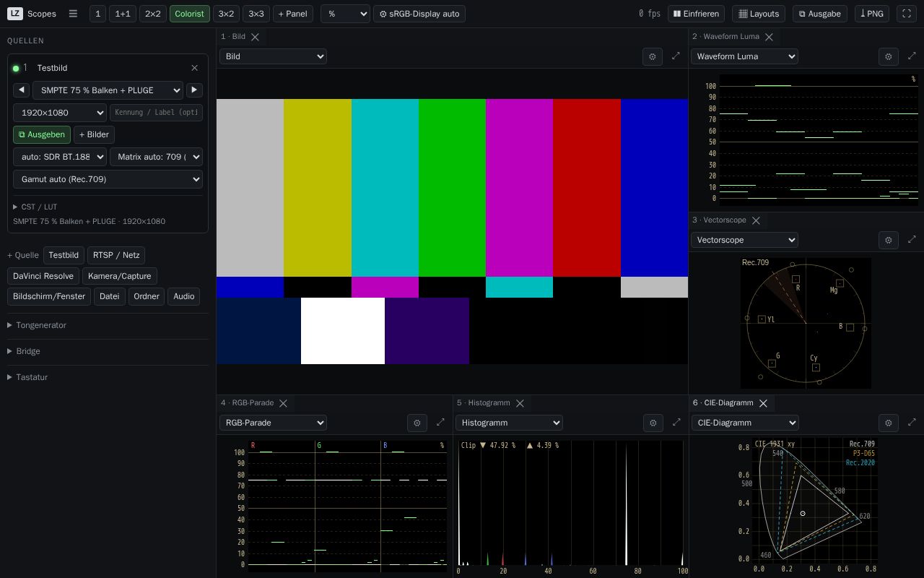Image resolution: width=924 pixels, height=578 pixels.
Task: Expand the RGB-Parade panel
Action: pos(440,422)
